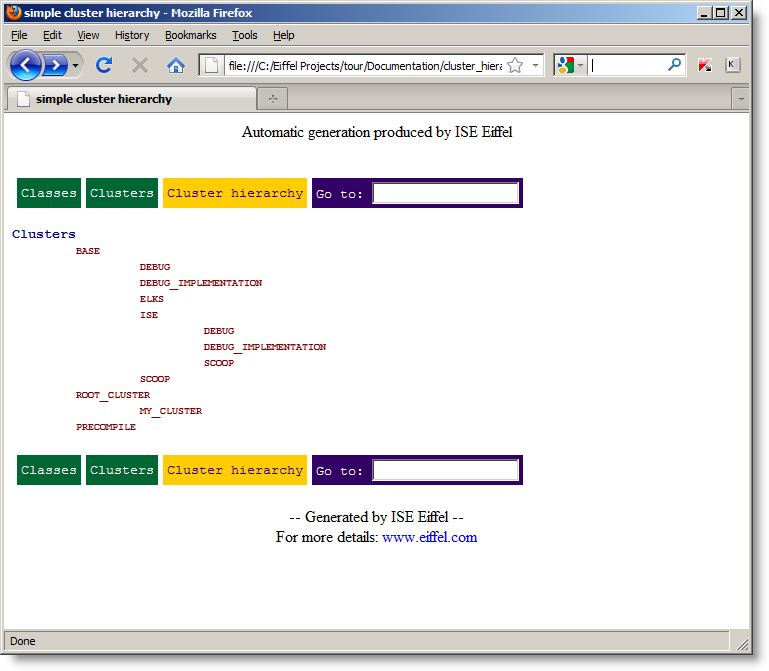The height and width of the screenshot is (671, 769).
Task: Click the top 'Go to:' input field
Action: pos(445,193)
